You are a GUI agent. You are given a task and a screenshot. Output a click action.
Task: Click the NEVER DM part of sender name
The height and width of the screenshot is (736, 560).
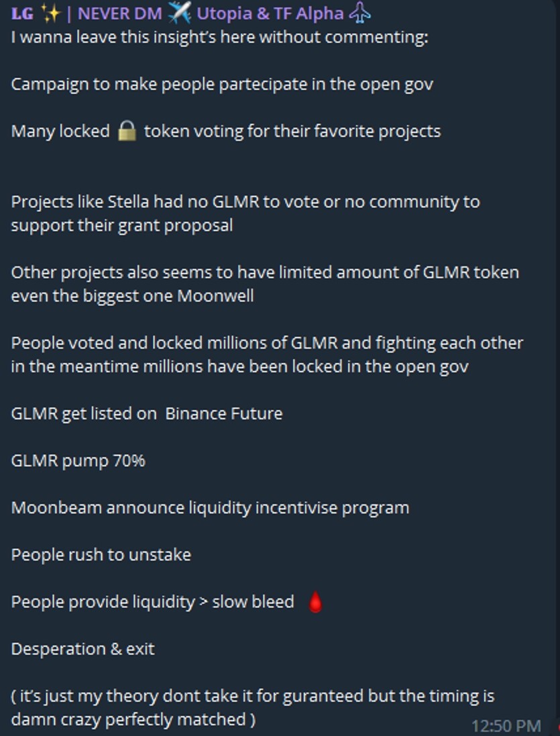tap(119, 13)
